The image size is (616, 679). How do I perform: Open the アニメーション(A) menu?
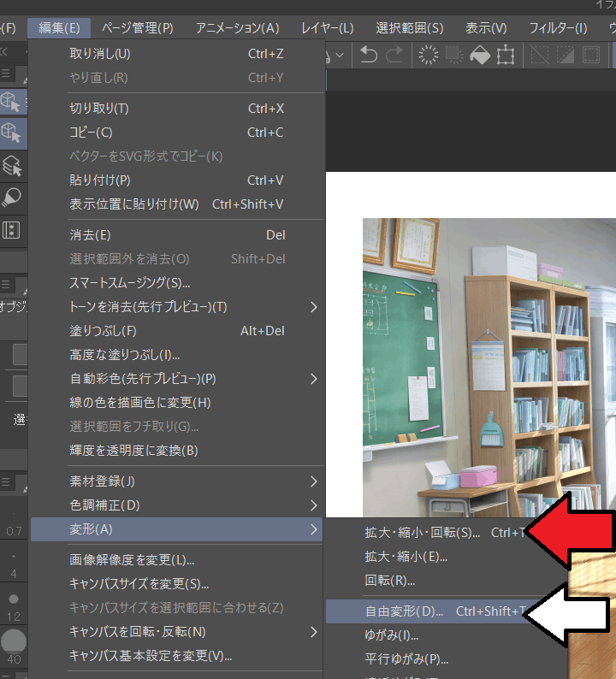click(x=237, y=28)
